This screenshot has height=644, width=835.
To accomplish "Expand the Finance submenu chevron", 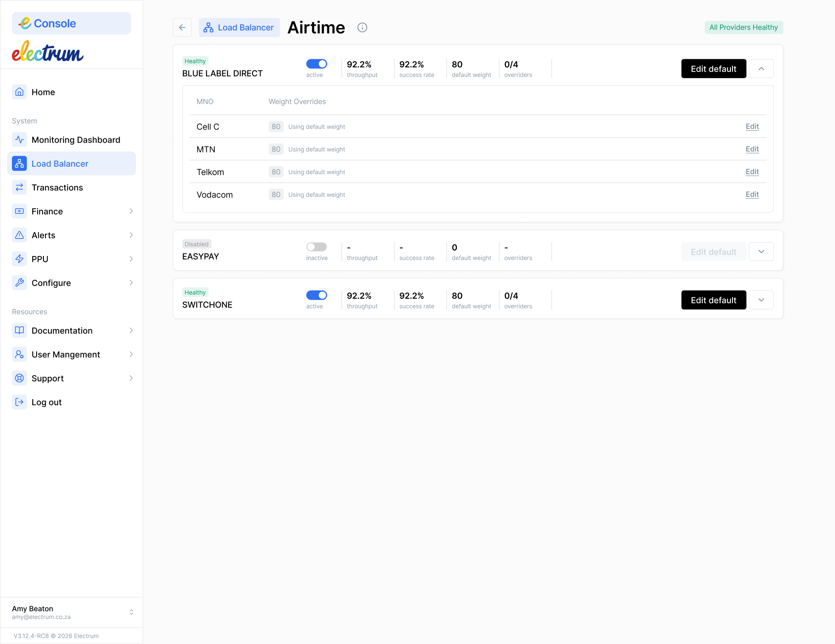I will [x=131, y=211].
